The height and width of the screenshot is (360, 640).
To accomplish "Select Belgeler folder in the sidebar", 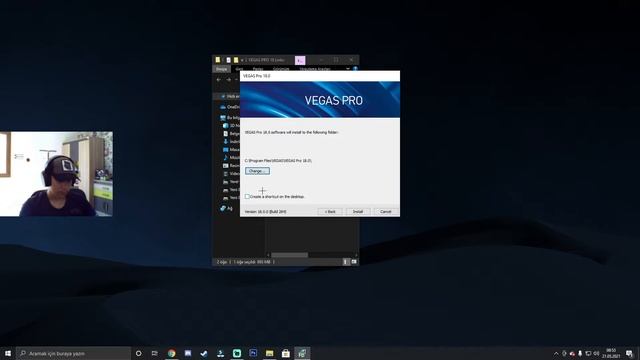I will click(231, 133).
